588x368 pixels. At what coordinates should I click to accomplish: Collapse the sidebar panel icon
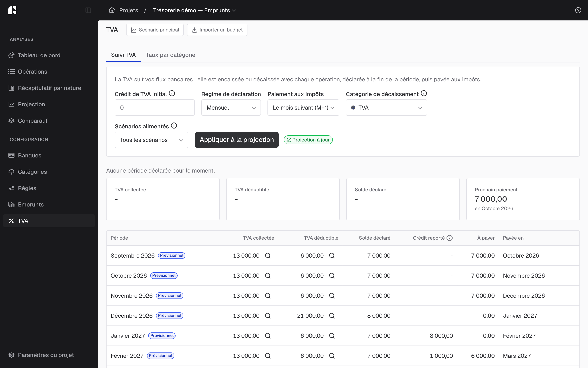point(88,10)
